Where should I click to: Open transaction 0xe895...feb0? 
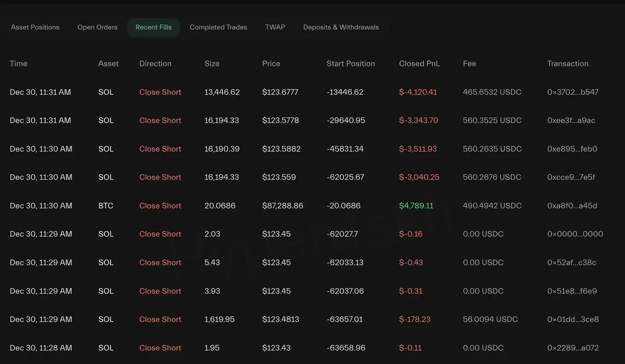point(572,148)
